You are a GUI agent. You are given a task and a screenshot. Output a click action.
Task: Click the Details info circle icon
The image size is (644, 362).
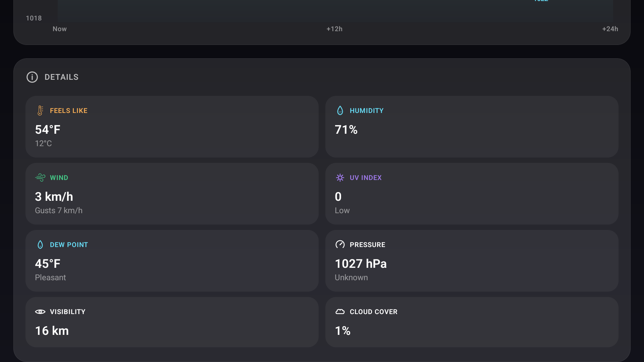32,77
